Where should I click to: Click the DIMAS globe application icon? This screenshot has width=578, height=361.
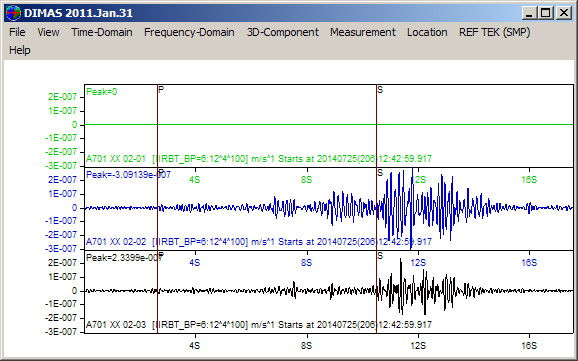13,13
